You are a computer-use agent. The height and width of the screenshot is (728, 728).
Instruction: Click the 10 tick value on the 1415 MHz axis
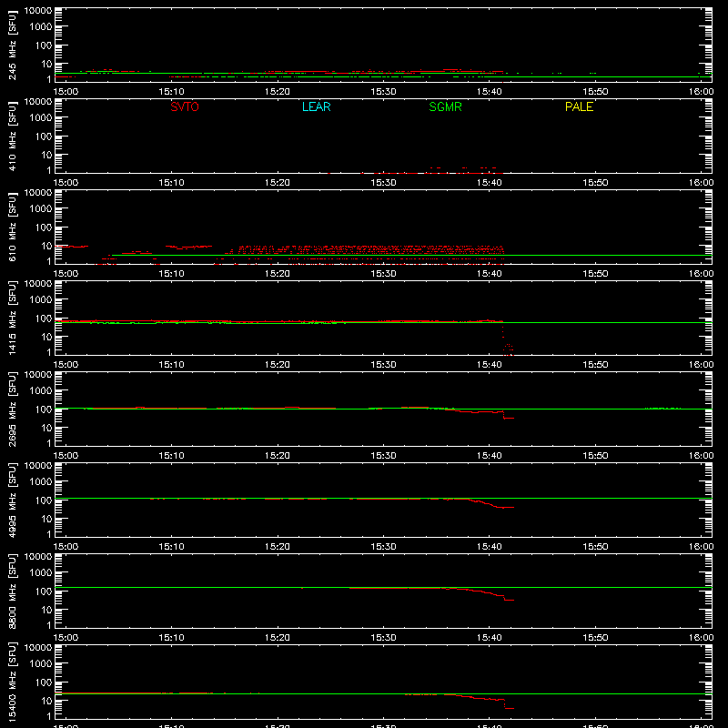tap(46, 337)
